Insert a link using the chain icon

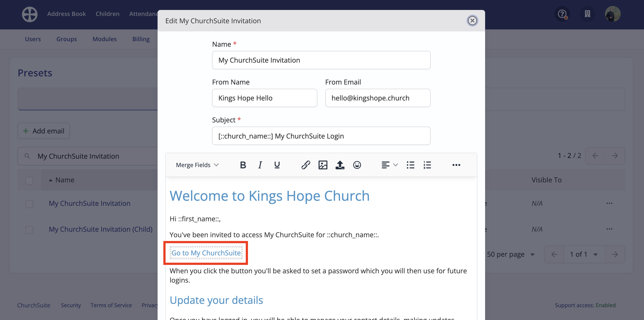pos(306,165)
